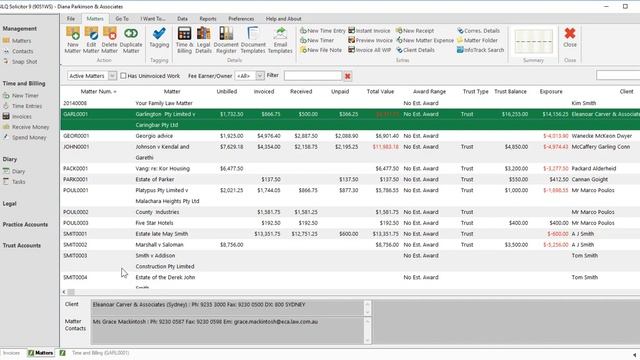The image size is (640, 360).
Task: Click into the Filter text field
Action: (313, 76)
